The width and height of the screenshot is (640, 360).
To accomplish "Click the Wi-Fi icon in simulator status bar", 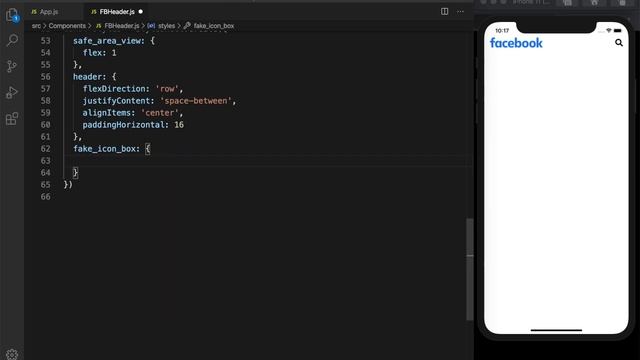I will pyautogui.click(x=609, y=31).
